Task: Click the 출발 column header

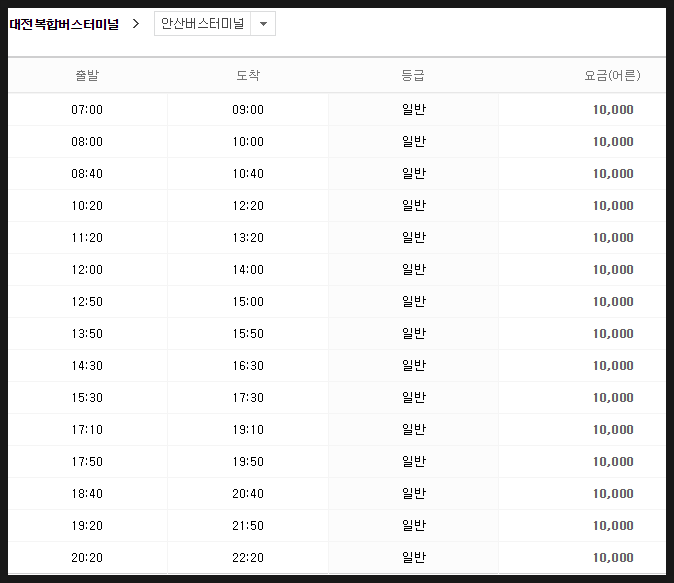Action: tap(87, 75)
